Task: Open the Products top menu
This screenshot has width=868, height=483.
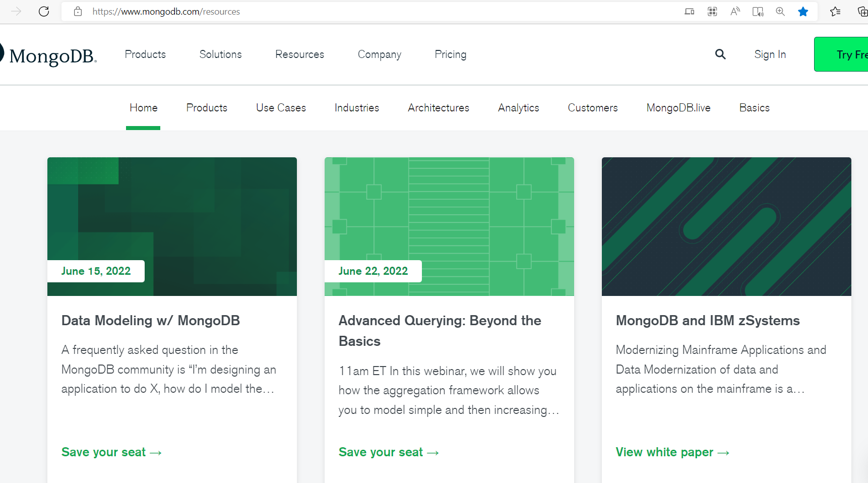Action: tap(145, 54)
